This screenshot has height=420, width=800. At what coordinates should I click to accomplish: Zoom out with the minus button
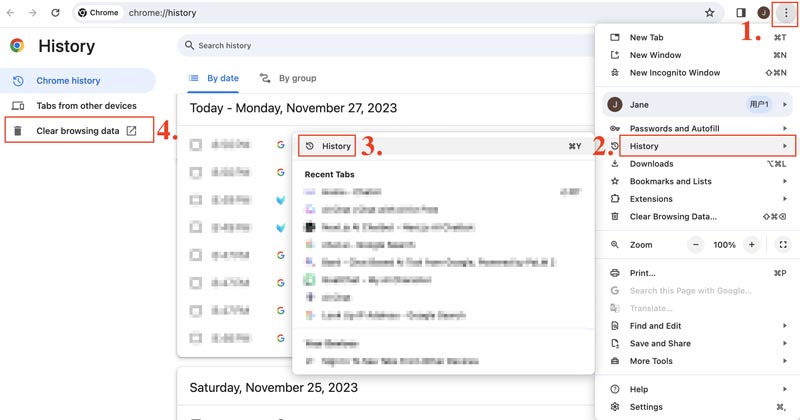(696, 245)
